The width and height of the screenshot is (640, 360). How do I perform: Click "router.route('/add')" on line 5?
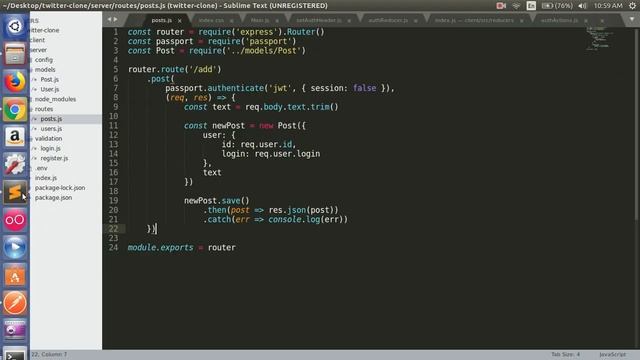pos(174,69)
